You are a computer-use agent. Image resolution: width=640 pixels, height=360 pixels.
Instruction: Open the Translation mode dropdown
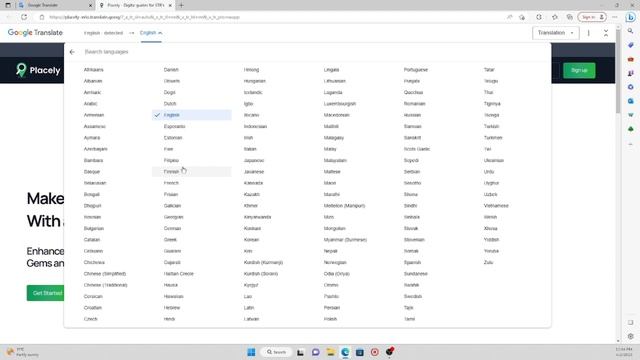[556, 33]
